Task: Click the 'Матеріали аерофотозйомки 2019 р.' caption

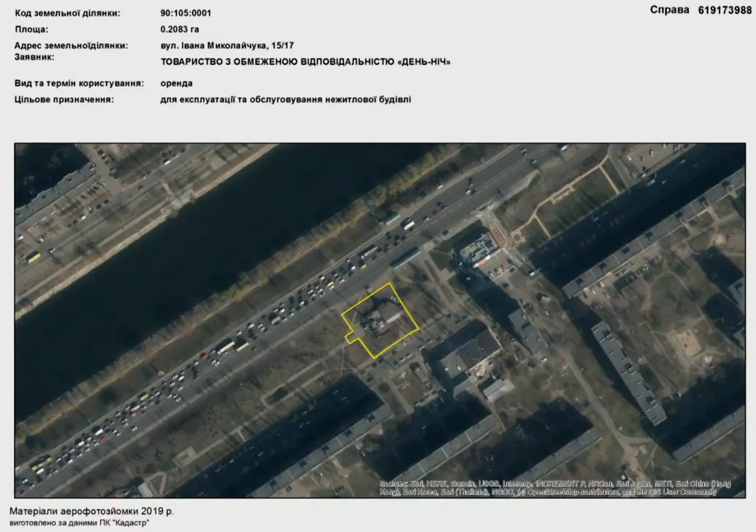Action: coord(91,513)
